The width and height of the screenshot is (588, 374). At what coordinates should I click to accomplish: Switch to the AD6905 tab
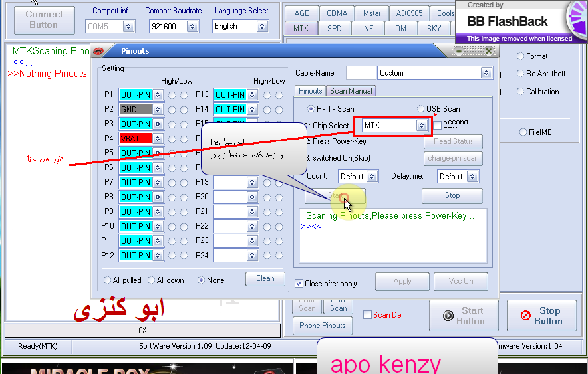[x=409, y=13]
